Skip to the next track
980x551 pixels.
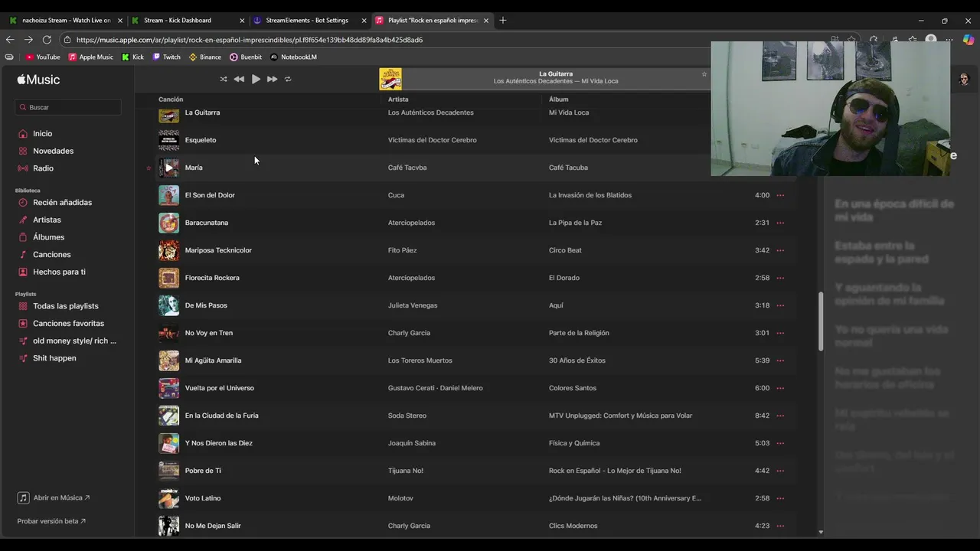coord(272,79)
